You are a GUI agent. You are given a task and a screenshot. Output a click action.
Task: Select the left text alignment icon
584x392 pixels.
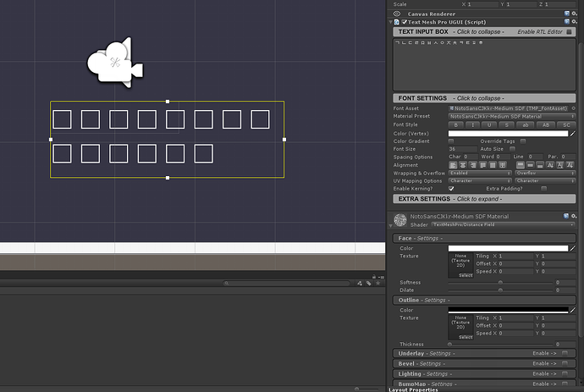(x=453, y=165)
